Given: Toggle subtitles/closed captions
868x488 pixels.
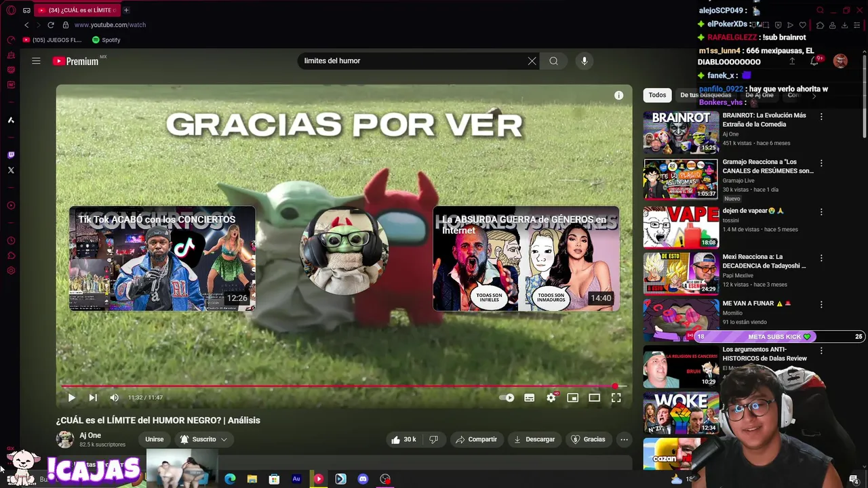Looking at the screenshot, I should pos(530,398).
